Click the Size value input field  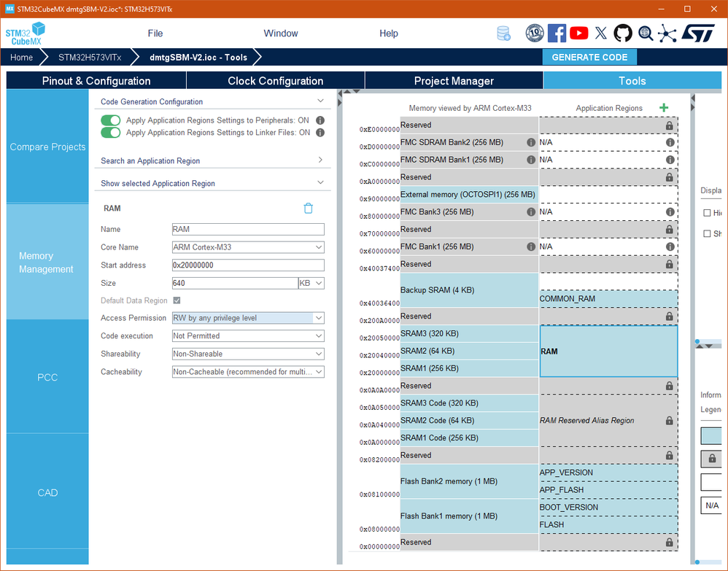tap(234, 283)
